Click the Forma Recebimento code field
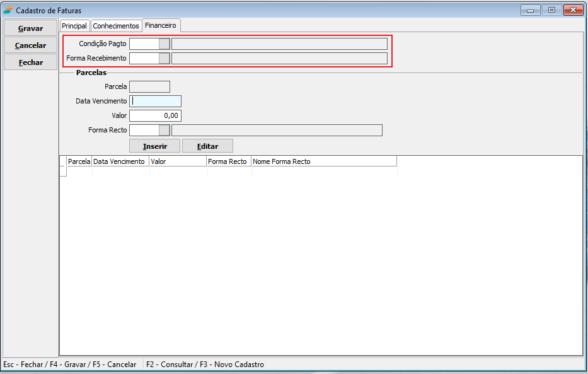Image resolution: width=588 pixels, height=374 pixels. pyautogui.click(x=144, y=58)
